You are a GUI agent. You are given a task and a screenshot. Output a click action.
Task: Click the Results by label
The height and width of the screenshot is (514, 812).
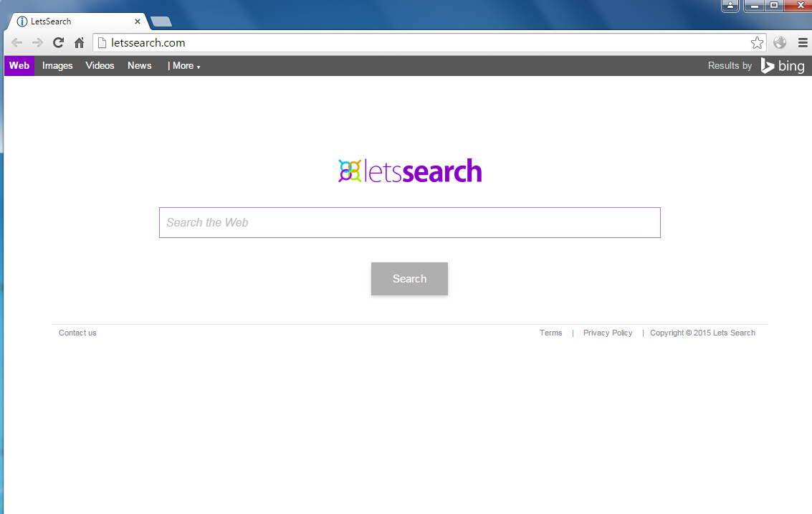point(730,66)
